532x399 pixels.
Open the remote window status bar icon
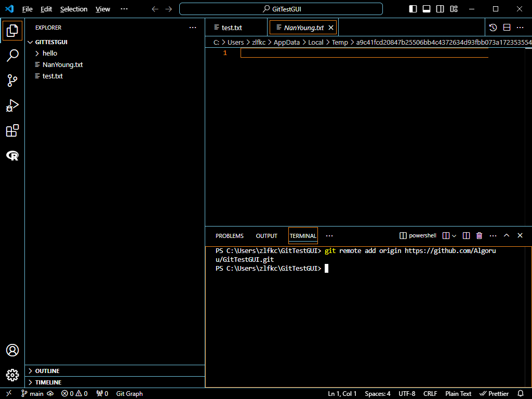9,393
